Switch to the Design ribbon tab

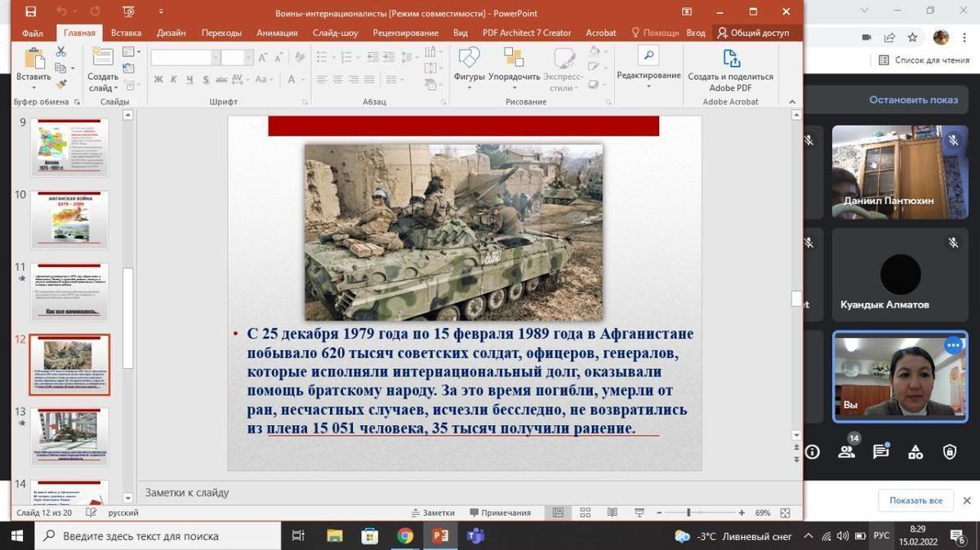(x=171, y=33)
